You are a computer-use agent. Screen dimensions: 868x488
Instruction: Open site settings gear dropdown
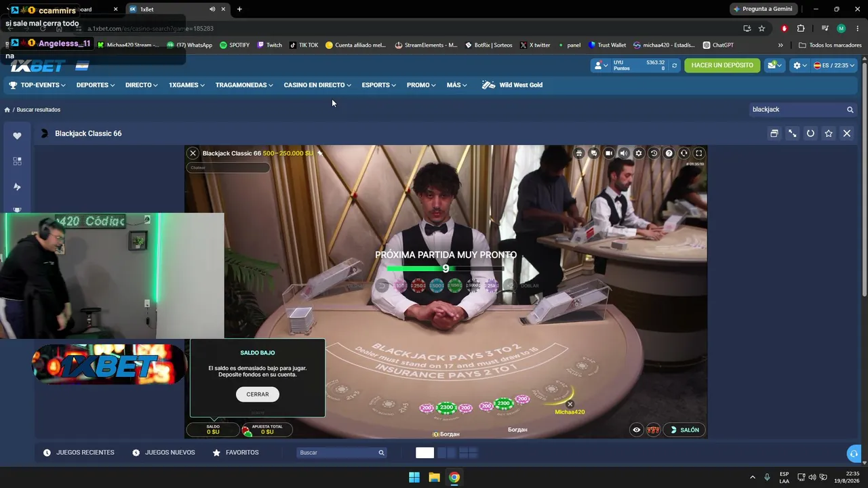point(800,66)
